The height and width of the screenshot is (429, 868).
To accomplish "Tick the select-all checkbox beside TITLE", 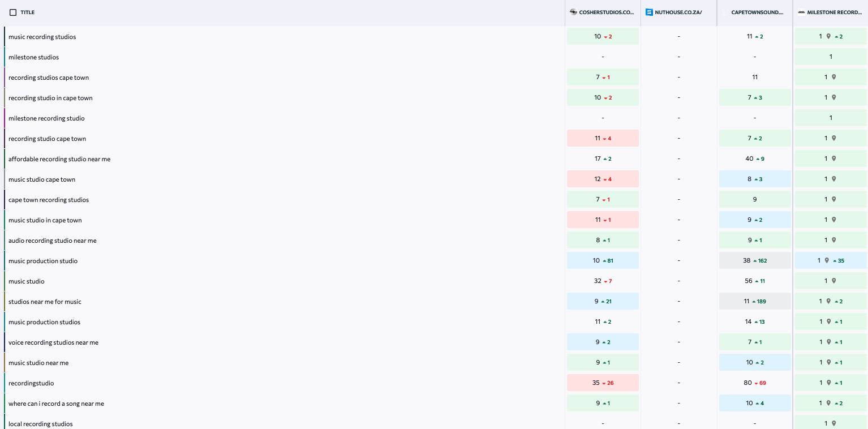I will [13, 12].
